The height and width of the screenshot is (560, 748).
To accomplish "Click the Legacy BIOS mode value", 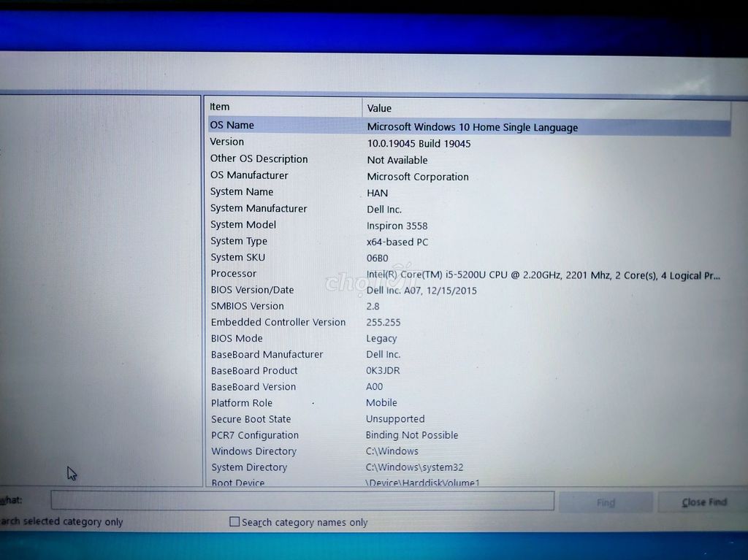I will point(381,340).
